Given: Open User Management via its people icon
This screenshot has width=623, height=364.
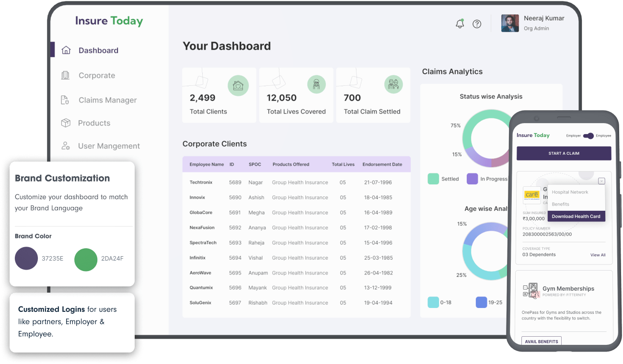Looking at the screenshot, I should (x=66, y=145).
